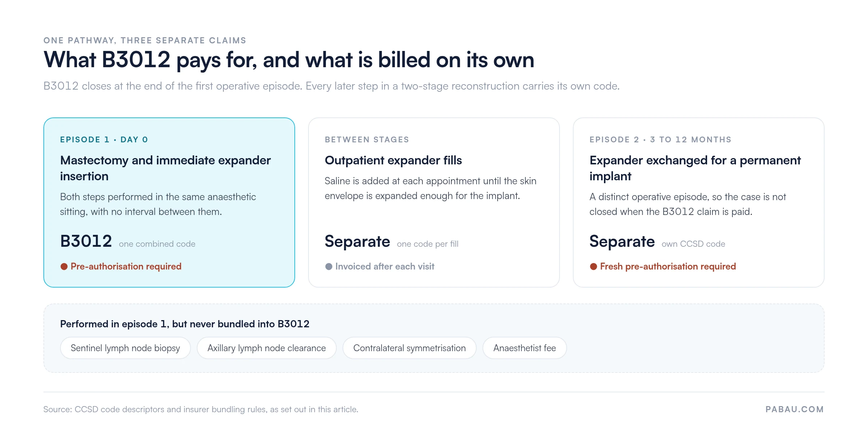Open the PABAU.COM link
This screenshot has height=448, width=868.
(x=795, y=409)
